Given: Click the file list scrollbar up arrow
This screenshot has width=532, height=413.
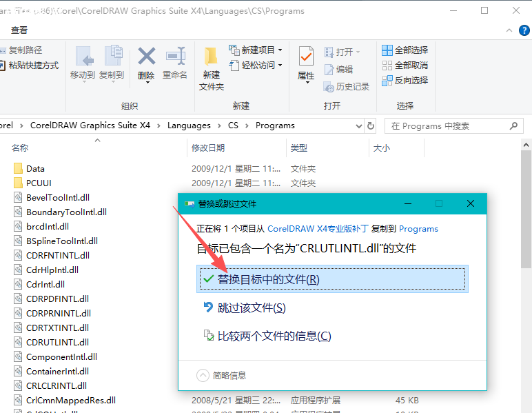Looking at the screenshot, I should [x=526, y=145].
